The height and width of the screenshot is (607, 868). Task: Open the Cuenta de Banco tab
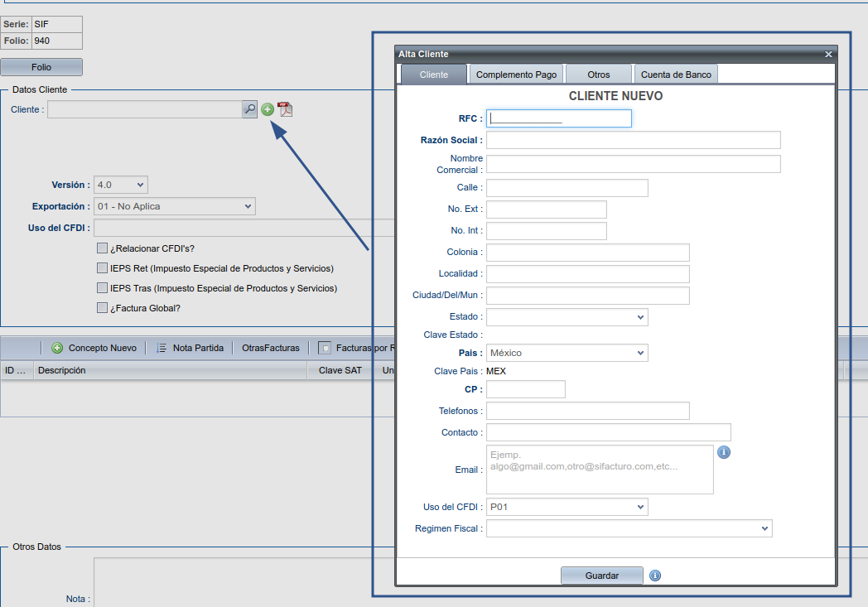676,75
